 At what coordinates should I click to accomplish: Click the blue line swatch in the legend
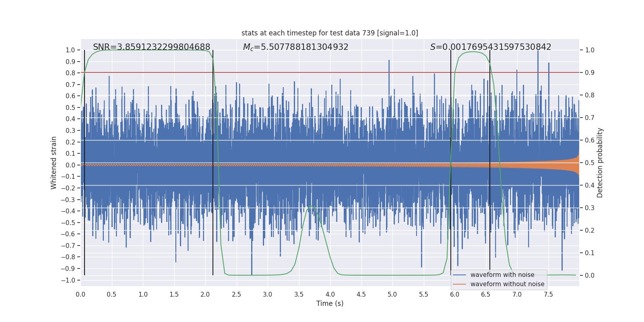[x=459, y=275]
